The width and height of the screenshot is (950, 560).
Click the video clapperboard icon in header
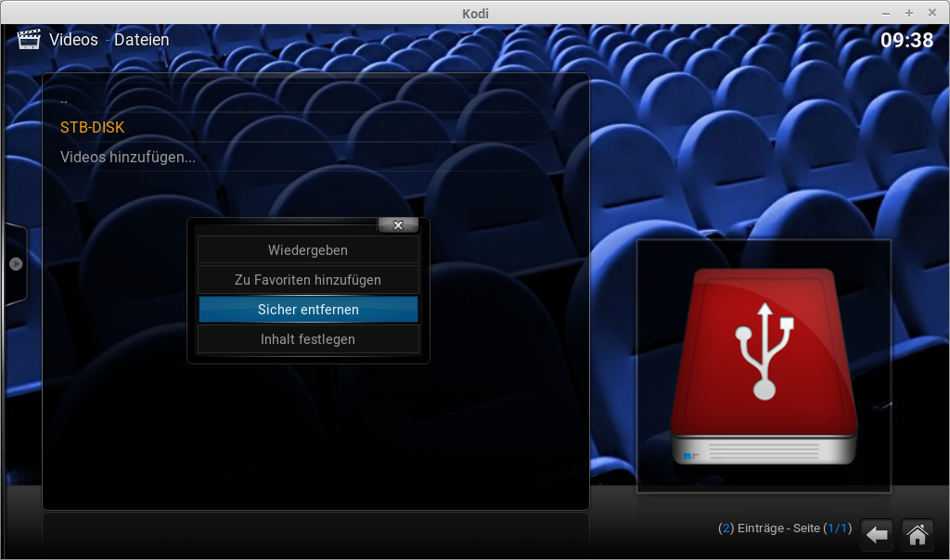(x=30, y=40)
